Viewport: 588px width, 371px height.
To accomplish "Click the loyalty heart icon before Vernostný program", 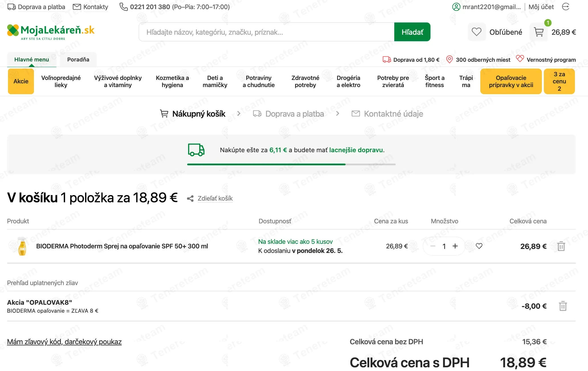I will click(x=520, y=59).
